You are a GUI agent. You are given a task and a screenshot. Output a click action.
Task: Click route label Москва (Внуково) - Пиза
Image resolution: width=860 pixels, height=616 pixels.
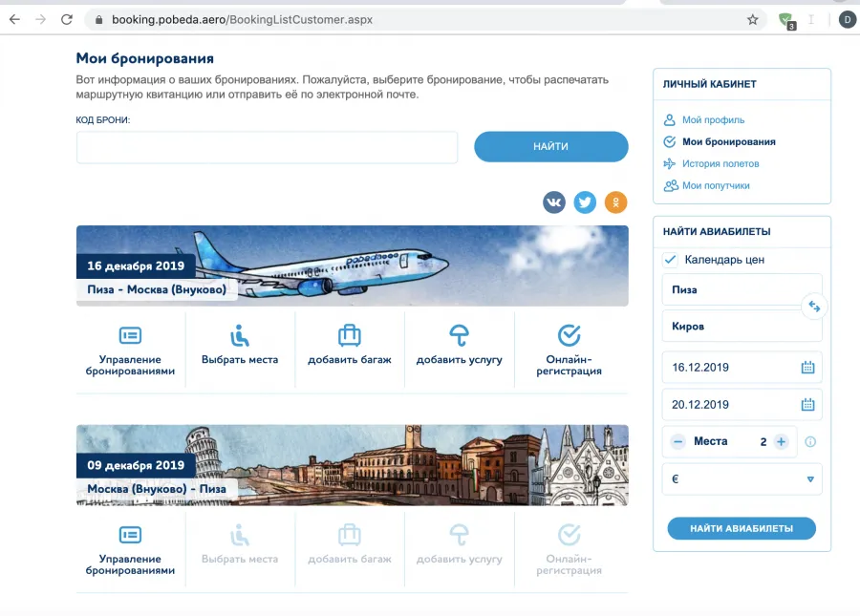tap(157, 489)
